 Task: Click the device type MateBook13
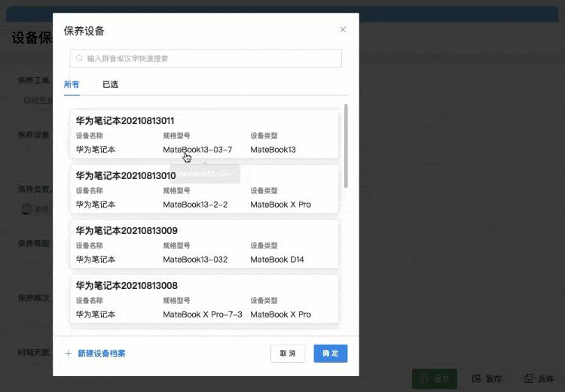click(273, 150)
